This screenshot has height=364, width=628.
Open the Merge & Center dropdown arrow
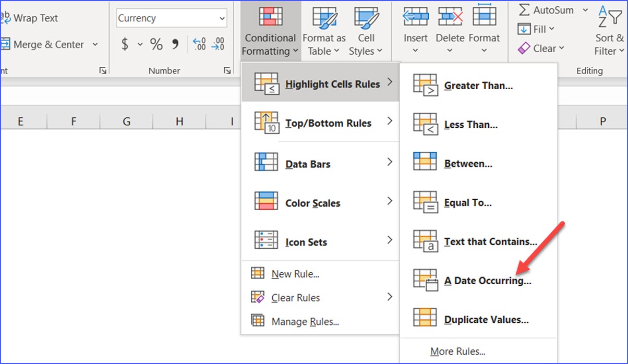(95, 45)
